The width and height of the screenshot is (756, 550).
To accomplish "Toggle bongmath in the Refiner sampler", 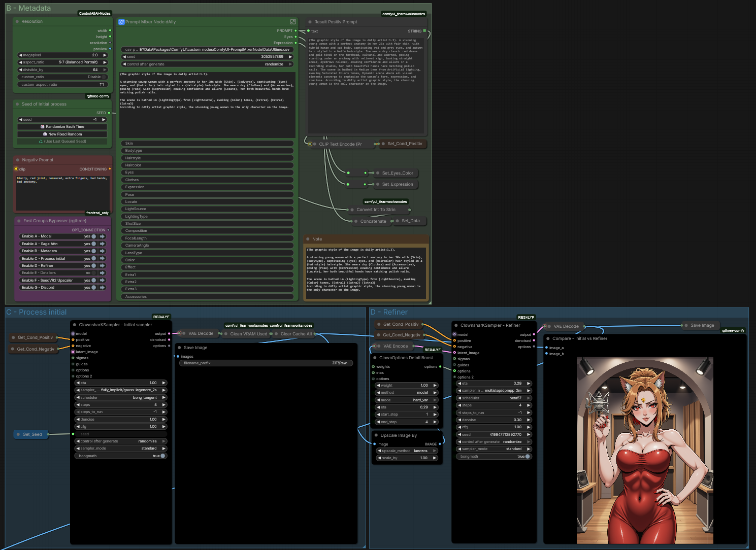I will pyautogui.click(x=527, y=457).
